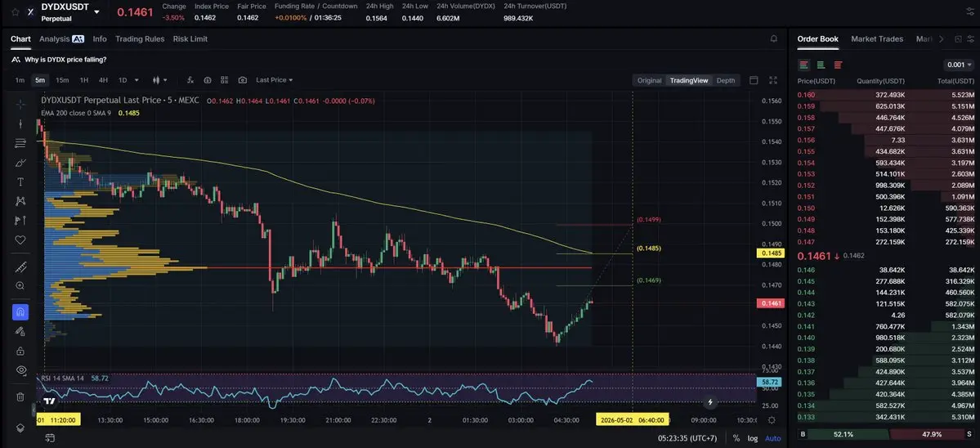Toggle percentage scale on price axis
This screenshot has height=448, width=980.
(736, 438)
